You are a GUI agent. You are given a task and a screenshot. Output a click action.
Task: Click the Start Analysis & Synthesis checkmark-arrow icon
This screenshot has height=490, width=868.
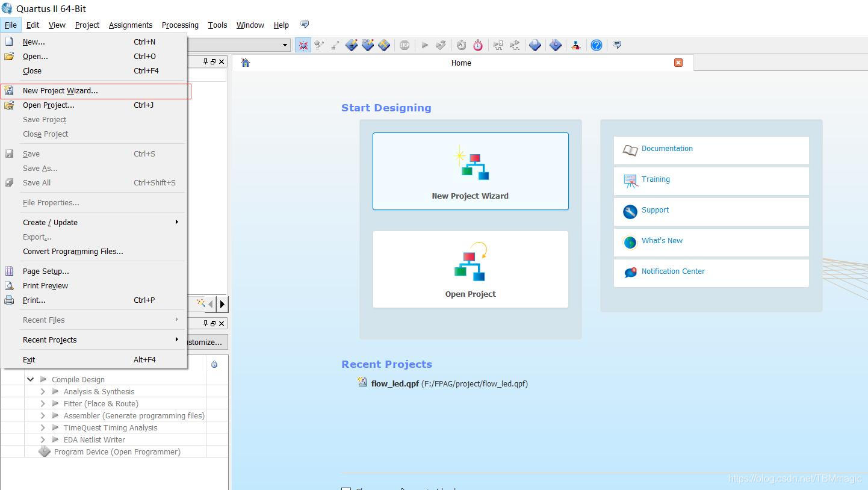pos(441,45)
